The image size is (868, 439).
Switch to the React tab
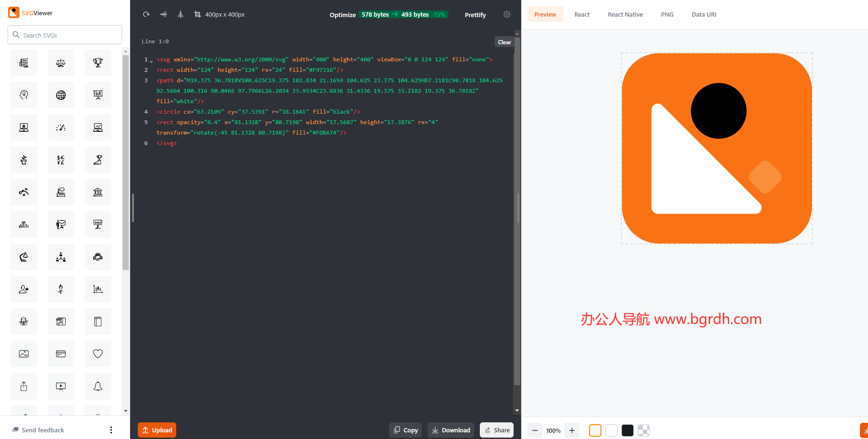coord(582,14)
